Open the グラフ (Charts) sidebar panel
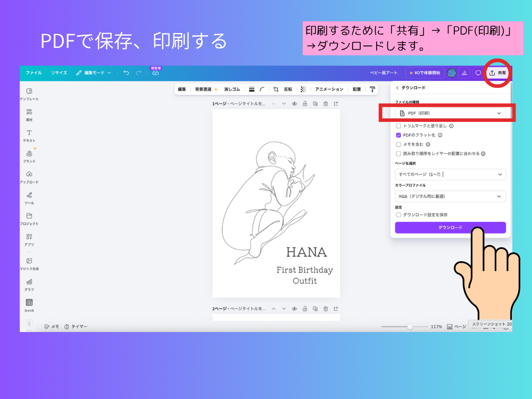This screenshot has width=532, height=399. click(x=29, y=285)
